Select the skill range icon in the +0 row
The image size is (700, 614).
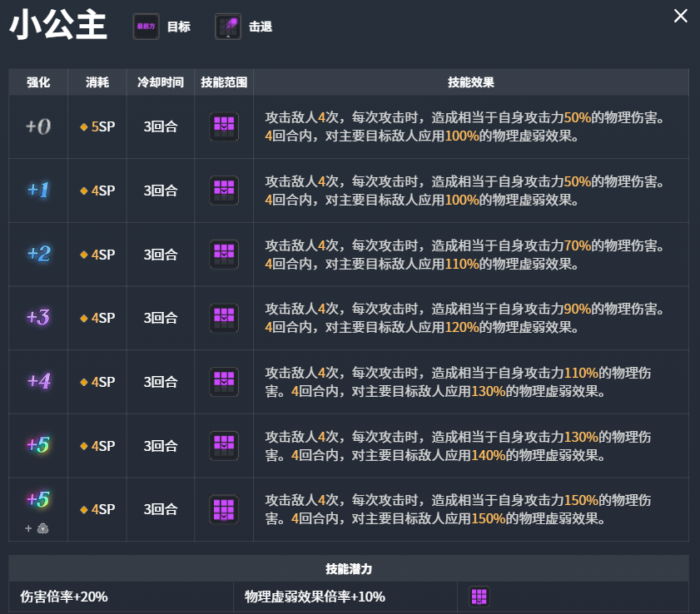(x=224, y=126)
